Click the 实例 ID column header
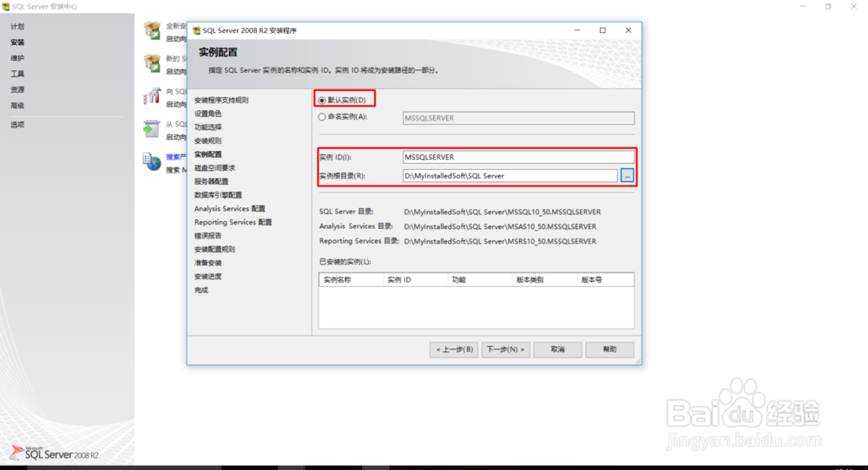The height and width of the screenshot is (470, 868). 415,280
